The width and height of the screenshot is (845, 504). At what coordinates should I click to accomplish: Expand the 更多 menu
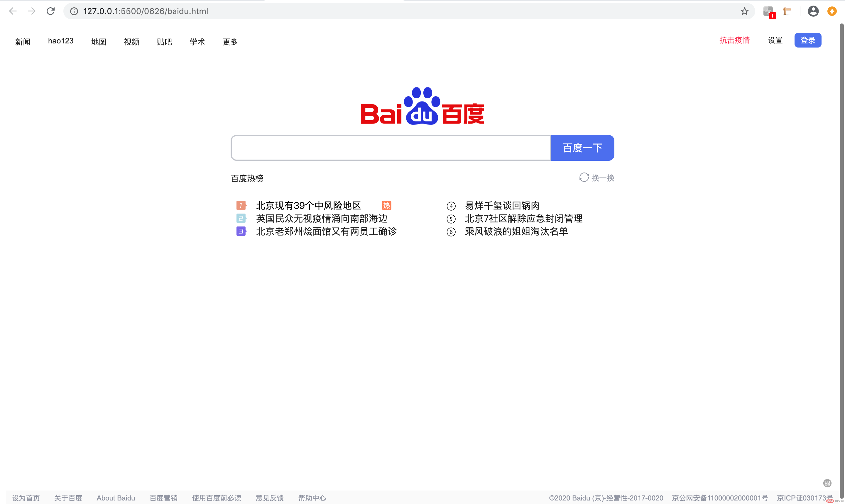click(x=230, y=42)
